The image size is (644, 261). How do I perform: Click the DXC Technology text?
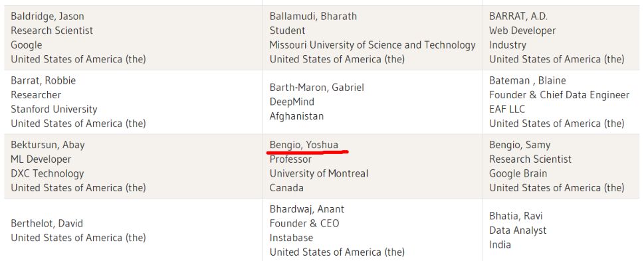point(47,173)
